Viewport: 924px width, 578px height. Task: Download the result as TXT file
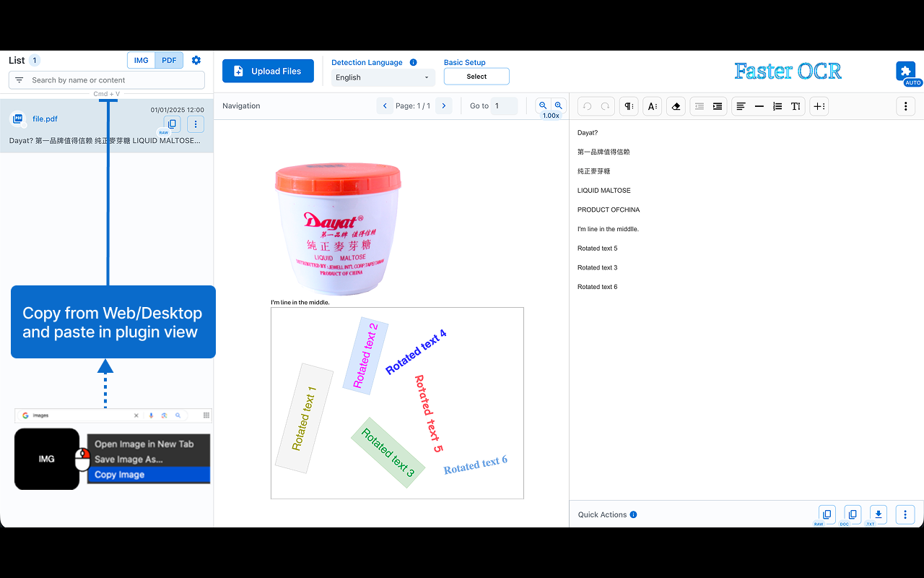[x=879, y=514]
